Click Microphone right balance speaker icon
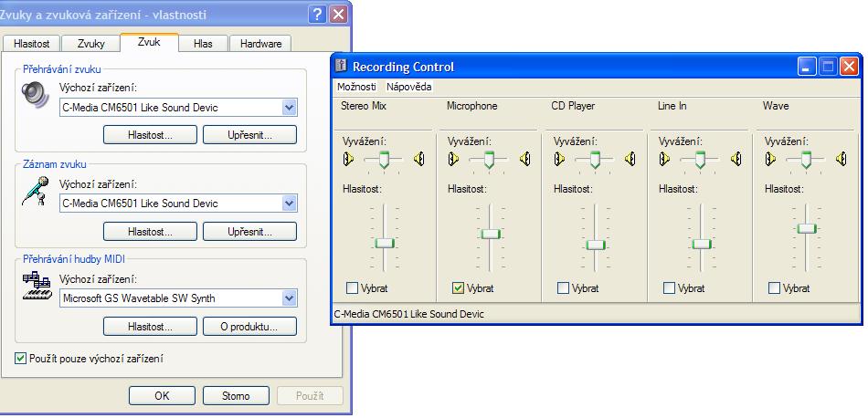 525,160
